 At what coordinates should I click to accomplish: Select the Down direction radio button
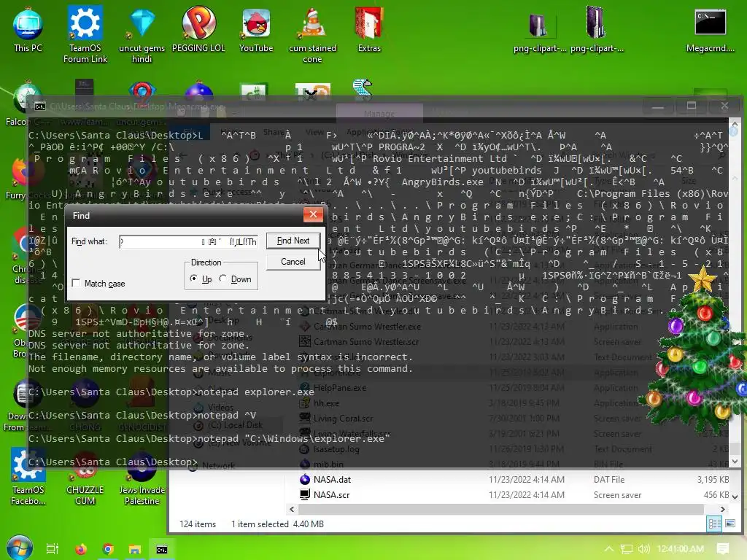pyautogui.click(x=223, y=279)
